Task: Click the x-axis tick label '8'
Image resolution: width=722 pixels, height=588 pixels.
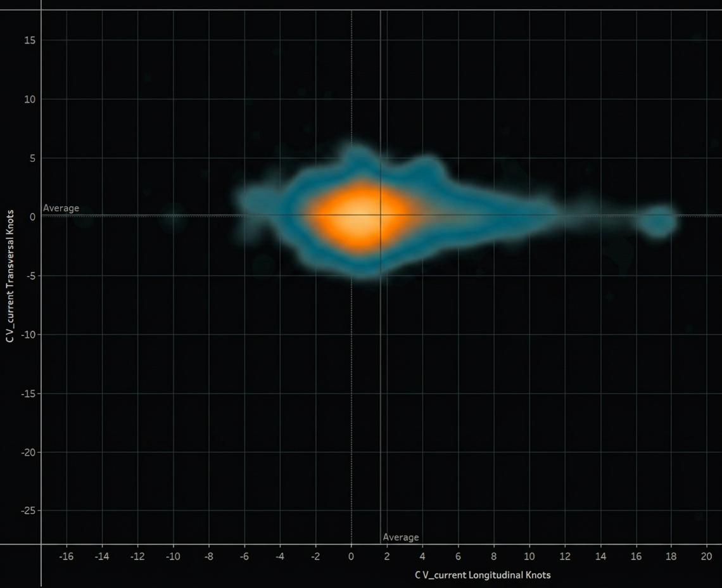Action: click(x=493, y=556)
